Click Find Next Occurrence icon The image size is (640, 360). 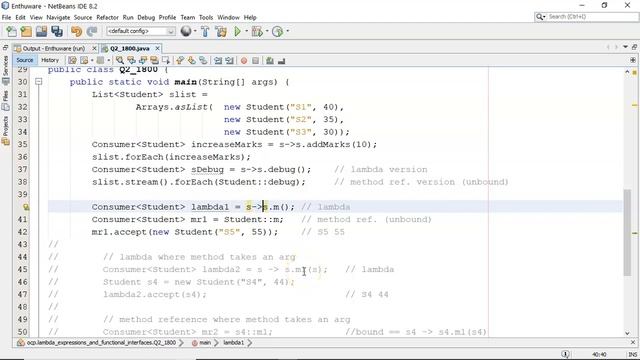coord(142,60)
